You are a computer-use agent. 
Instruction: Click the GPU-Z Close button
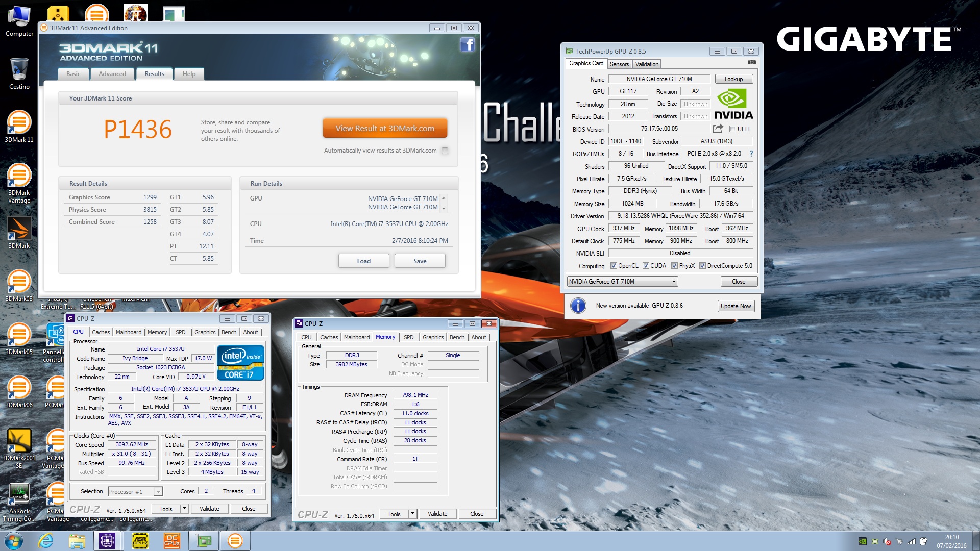(739, 282)
